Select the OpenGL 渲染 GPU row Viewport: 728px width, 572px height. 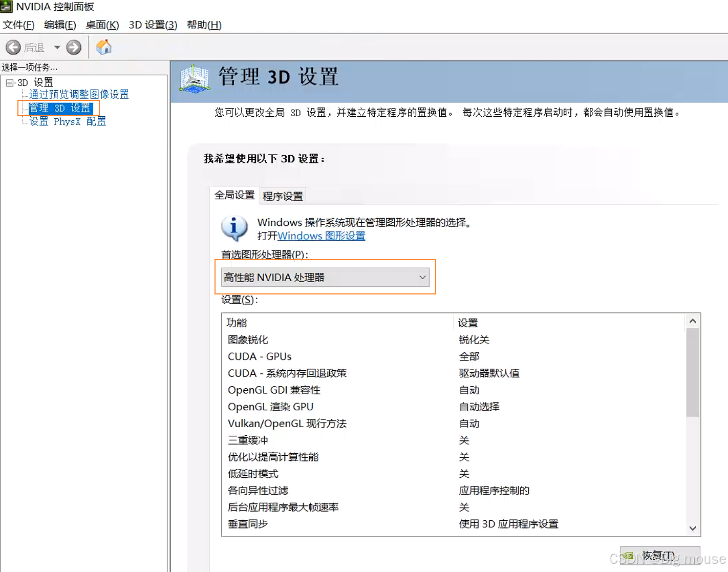[454, 407]
